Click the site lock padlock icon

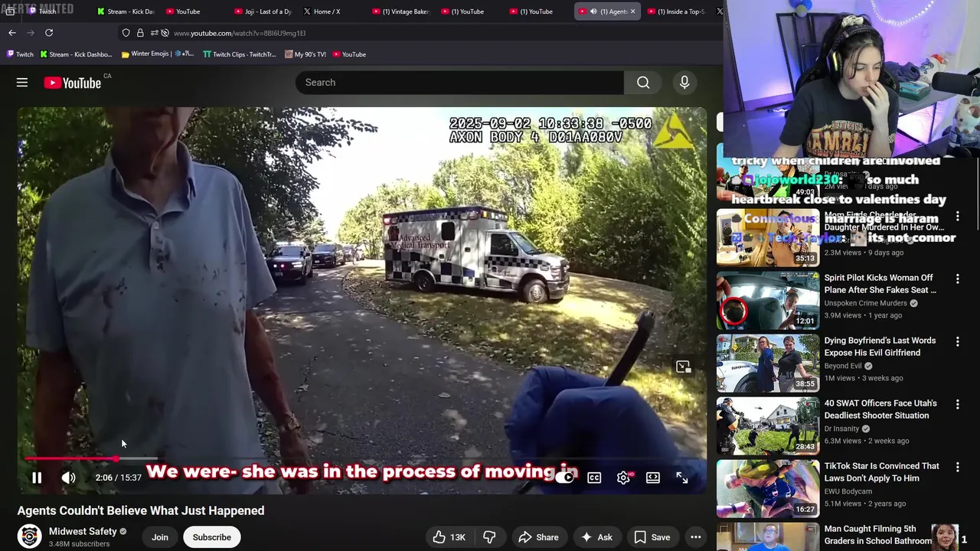[x=140, y=33]
